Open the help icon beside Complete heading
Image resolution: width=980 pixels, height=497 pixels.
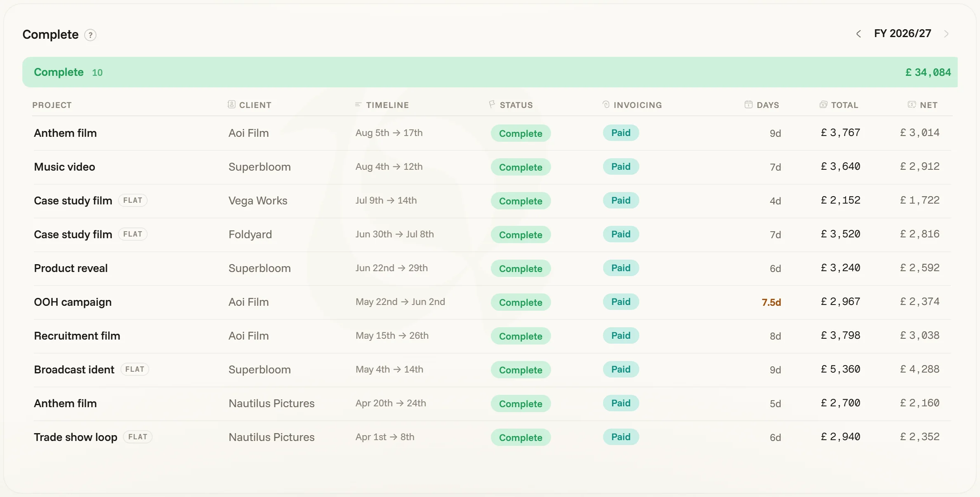[x=90, y=35]
